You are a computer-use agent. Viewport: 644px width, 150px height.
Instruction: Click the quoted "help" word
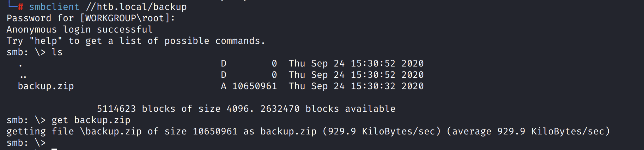(46, 41)
